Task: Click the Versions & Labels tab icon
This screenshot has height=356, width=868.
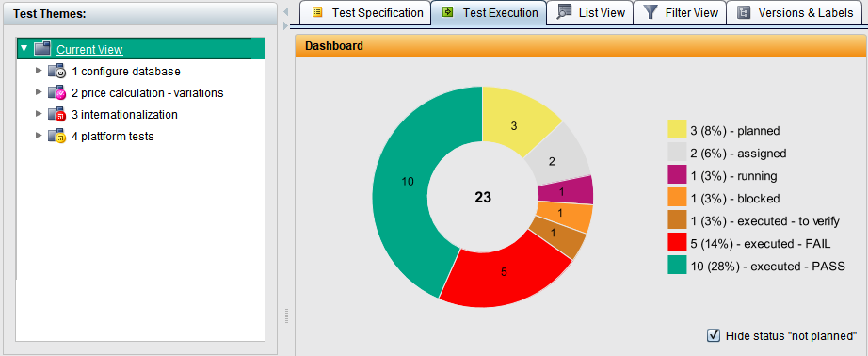Action: pos(744,13)
